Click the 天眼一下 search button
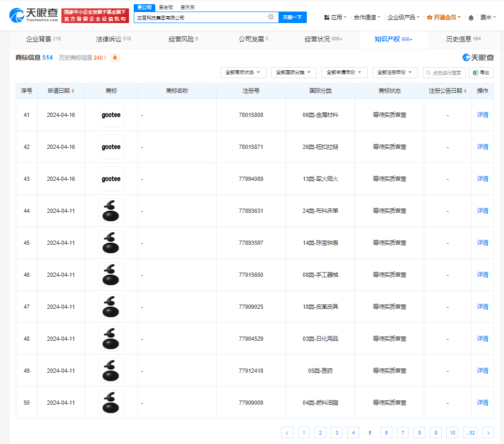This screenshot has width=504, height=444. pos(292,17)
